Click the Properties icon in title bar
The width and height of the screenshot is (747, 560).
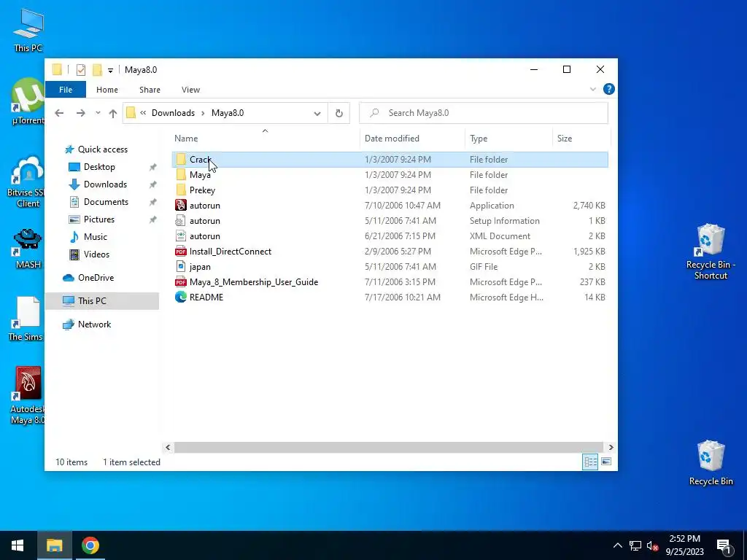click(x=81, y=70)
